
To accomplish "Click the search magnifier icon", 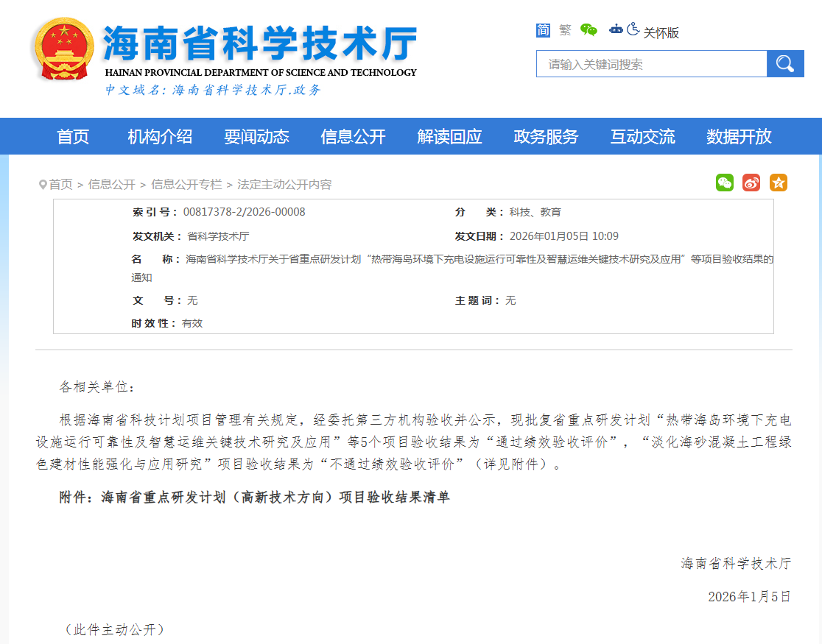I will 785,63.
